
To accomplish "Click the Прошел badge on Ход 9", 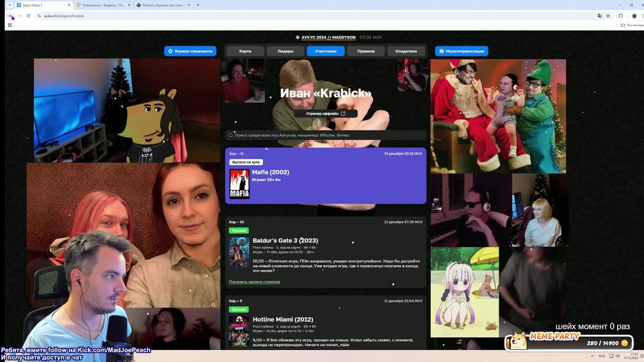I will [x=238, y=310].
